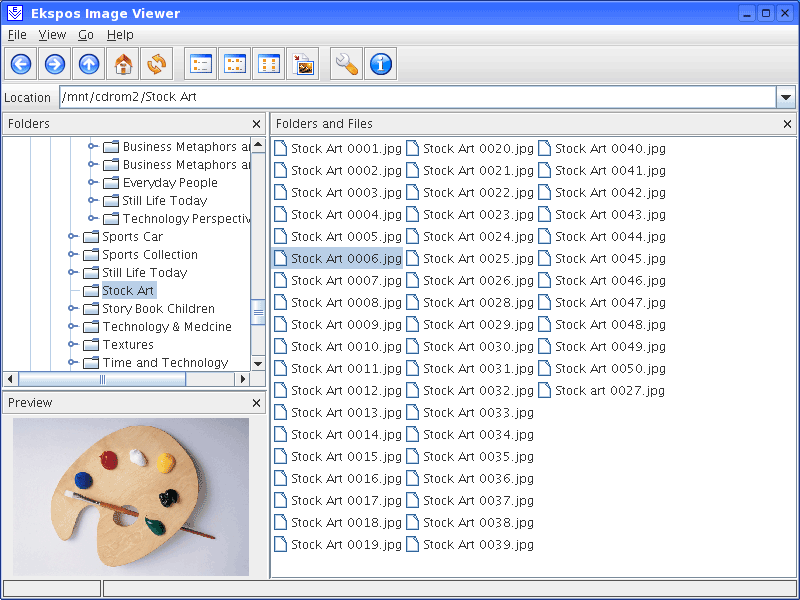
Task: Launch the slideshow image icon in toolbar
Action: pyautogui.click(x=303, y=65)
